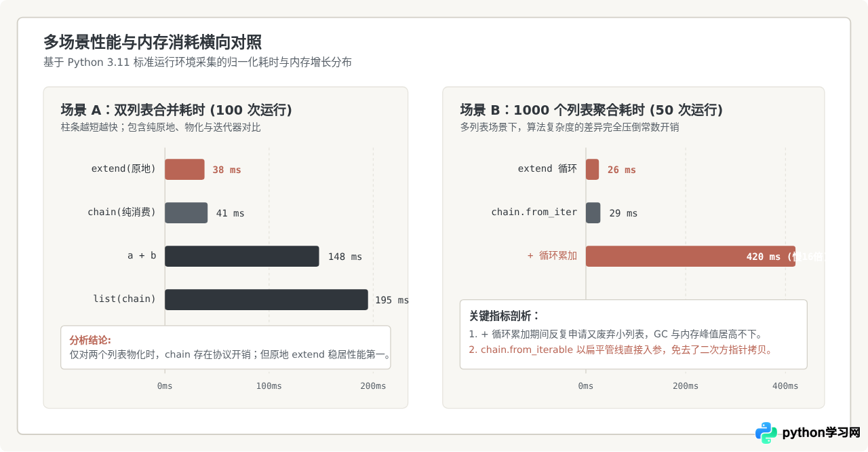Click the '400ms' axis tick

(x=785, y=386)
